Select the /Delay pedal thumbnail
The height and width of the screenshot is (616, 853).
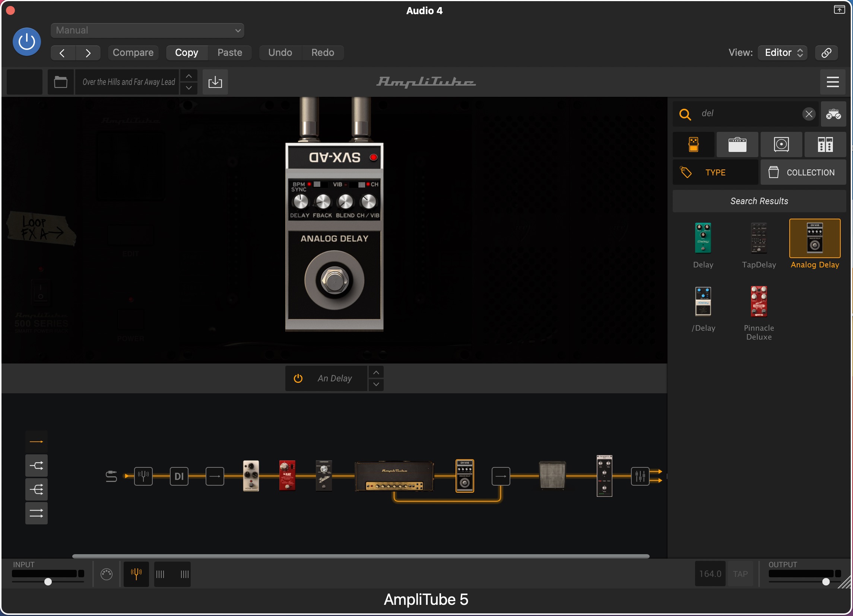point(703,301)
